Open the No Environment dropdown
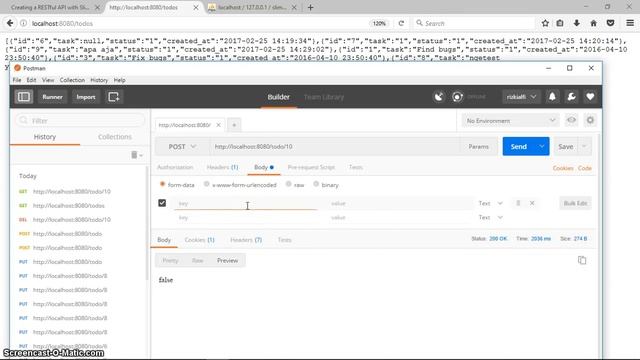640x360 pixels. (511, 121)
